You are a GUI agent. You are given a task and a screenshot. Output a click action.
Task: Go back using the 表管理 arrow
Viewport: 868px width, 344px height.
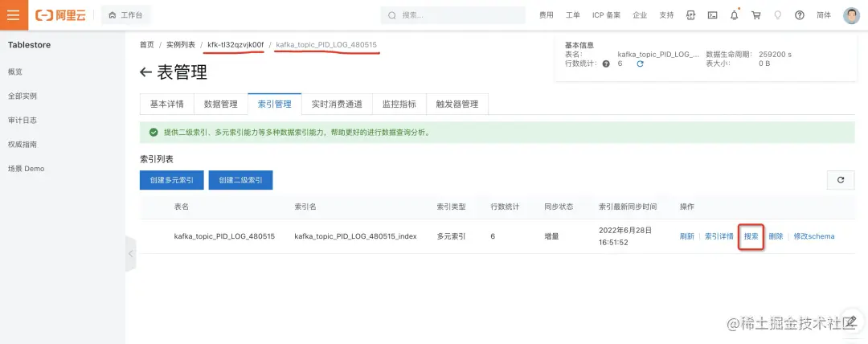(x=146, y=72)
